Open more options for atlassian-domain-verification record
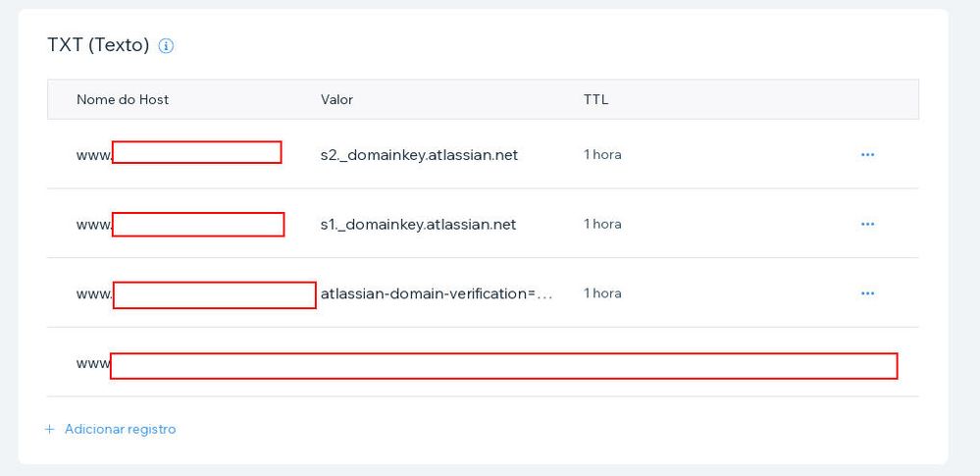Image resolution: width=980 pixels, height=476 pixels. pos(867,293)
